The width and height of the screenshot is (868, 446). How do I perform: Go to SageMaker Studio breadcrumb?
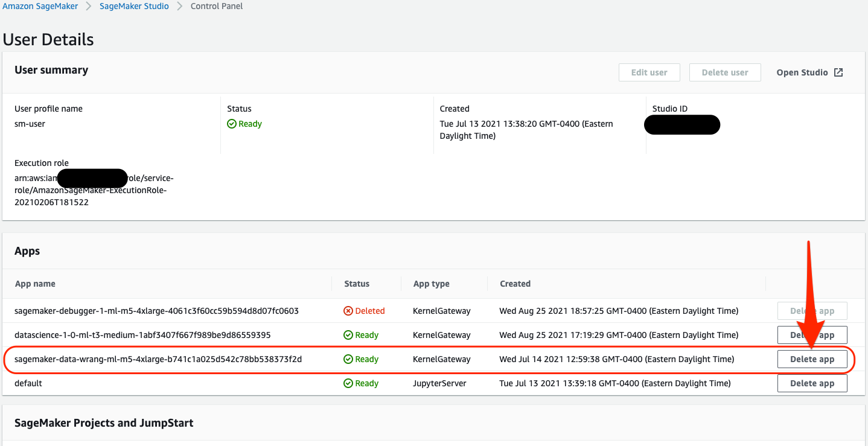(134, 6)
